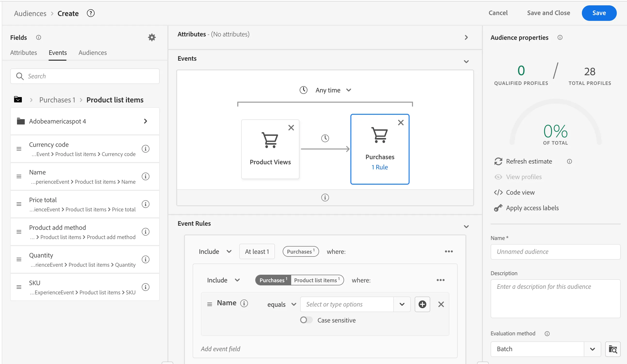Collapse the Event Rules section
627x364 pixels.
point(466,227)
